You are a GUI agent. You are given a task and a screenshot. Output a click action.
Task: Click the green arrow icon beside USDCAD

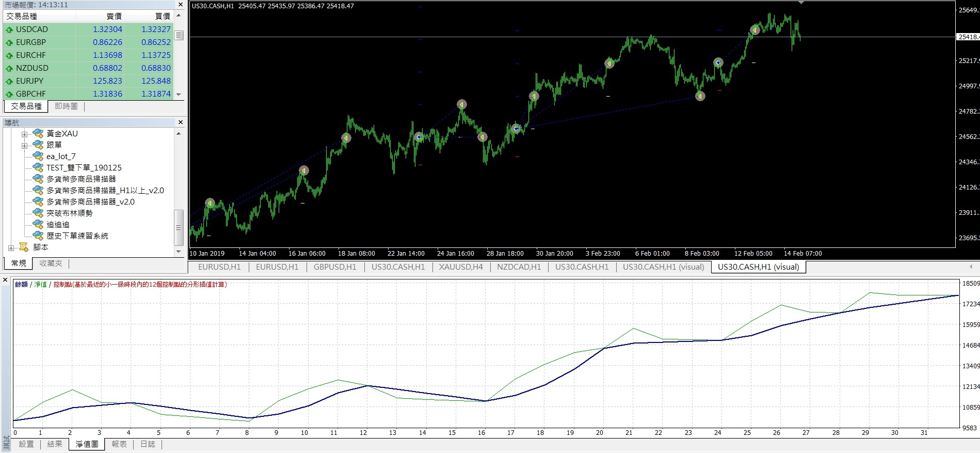[x=9, y=29]
